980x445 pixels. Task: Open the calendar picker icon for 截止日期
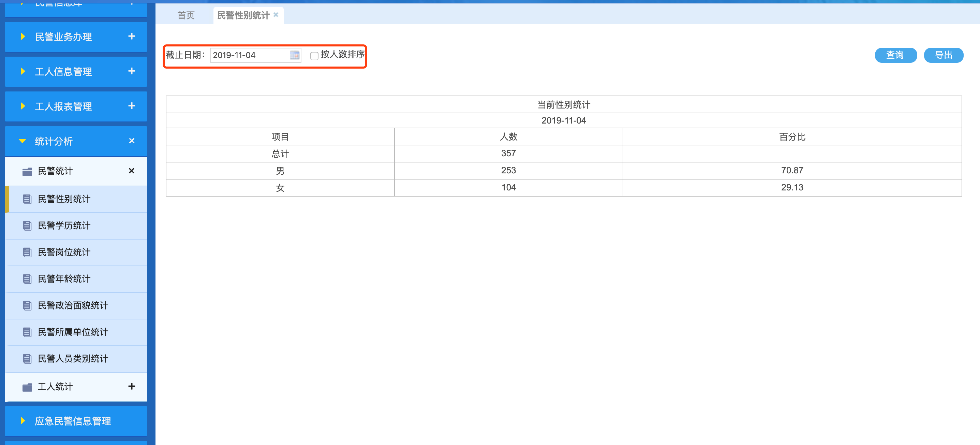pos(295,55)
